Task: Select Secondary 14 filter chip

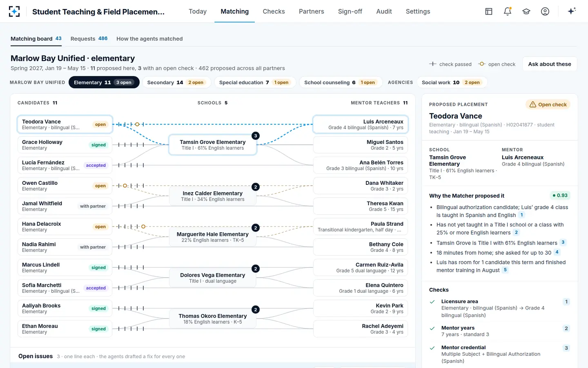Action: (x=176, y=82)
